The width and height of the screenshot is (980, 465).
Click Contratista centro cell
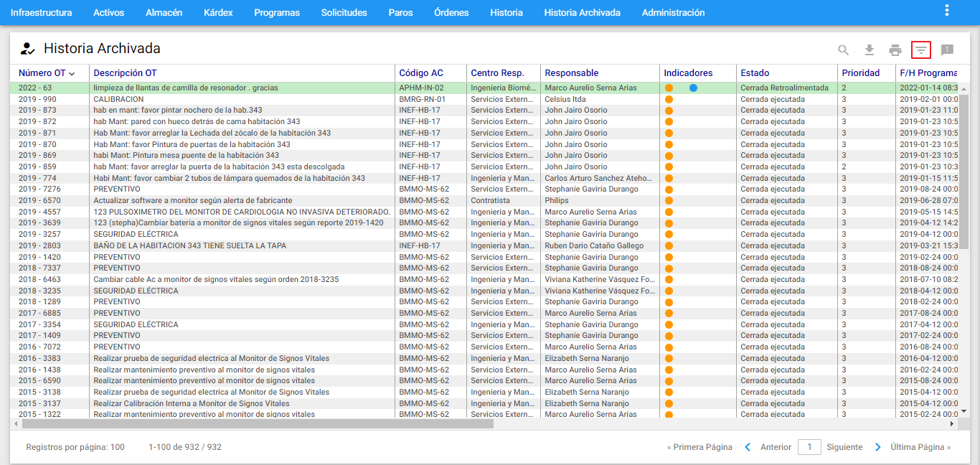[491, 201]
